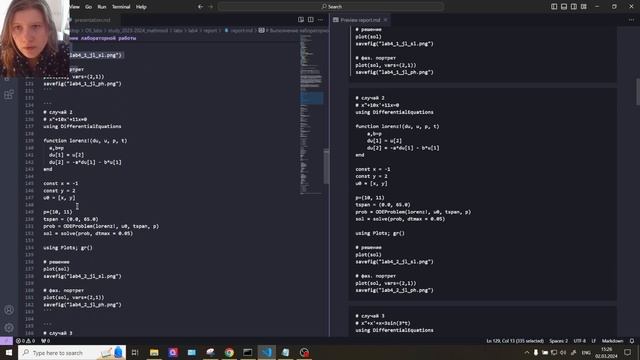
Task: Toggle primary side bar layout icon
Action: pyautogui.click(x=554, y=7)
